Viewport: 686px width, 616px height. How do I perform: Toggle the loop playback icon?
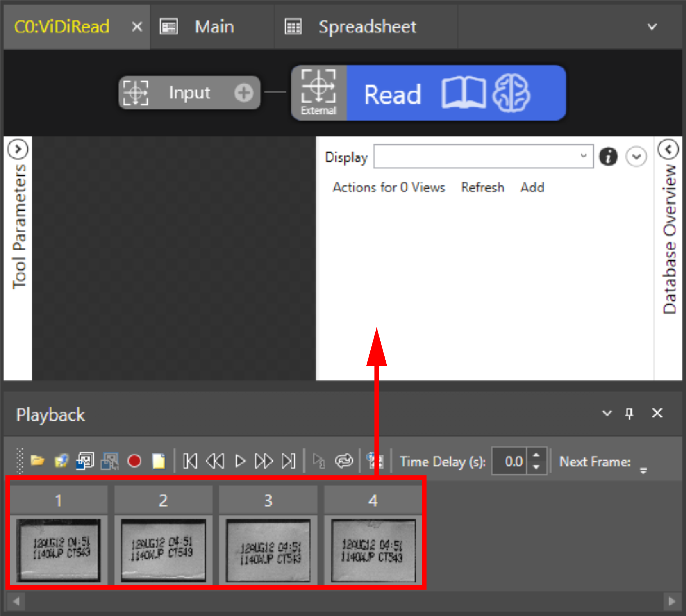click(344, 461)
